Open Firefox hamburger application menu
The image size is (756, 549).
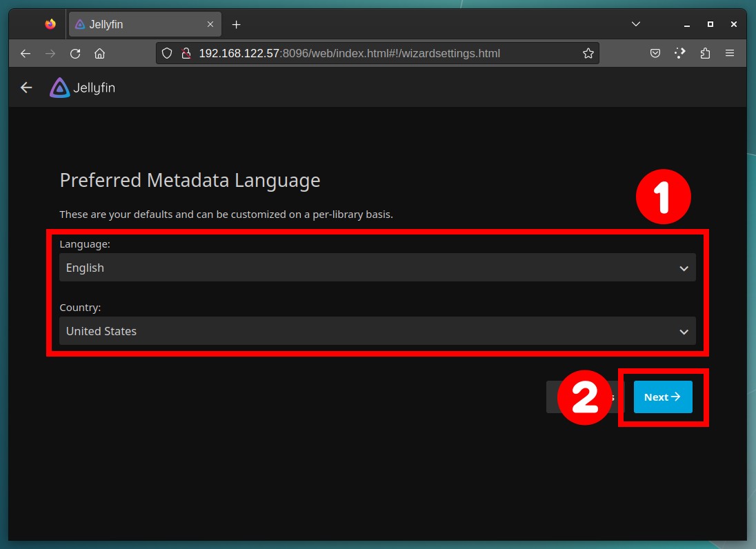point(730,54)
